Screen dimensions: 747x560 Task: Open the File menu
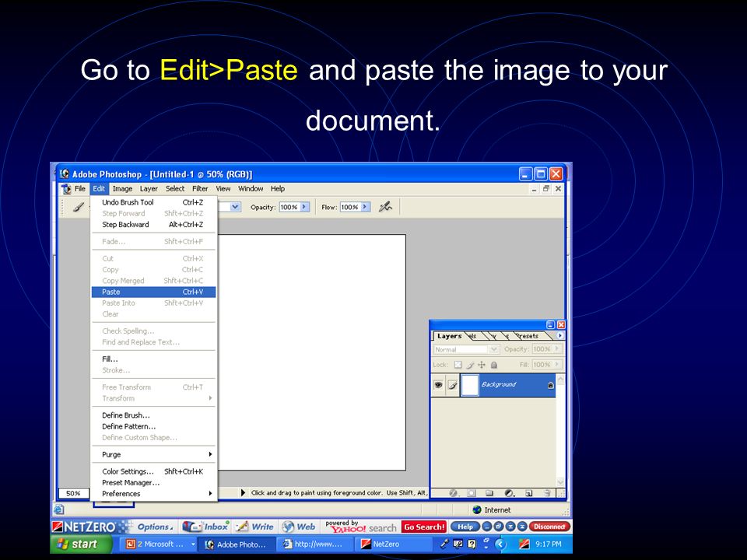pyautogui.click(x=79, y=188)
